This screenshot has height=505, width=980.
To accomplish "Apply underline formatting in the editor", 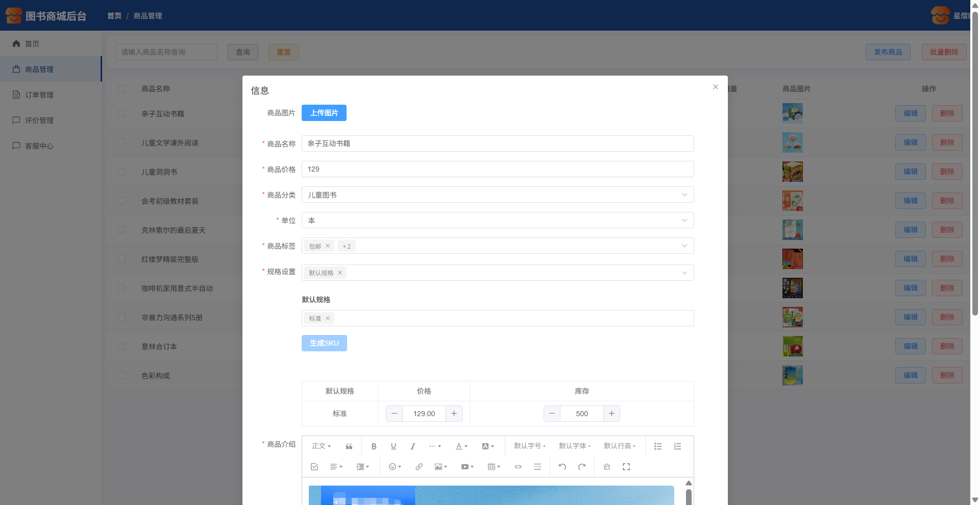I will pyautogui.click(x=393, y=446).
